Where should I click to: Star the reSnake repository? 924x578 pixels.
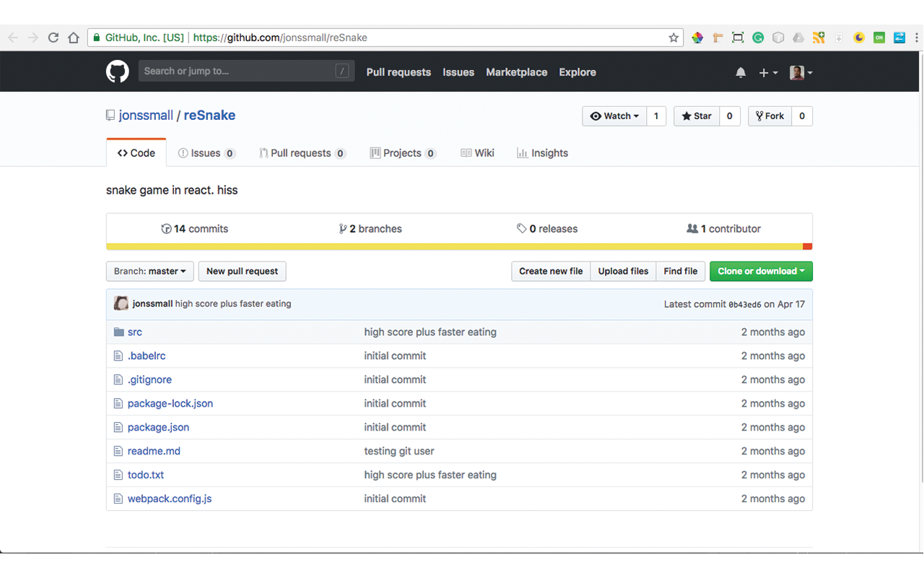click(697, 116)
